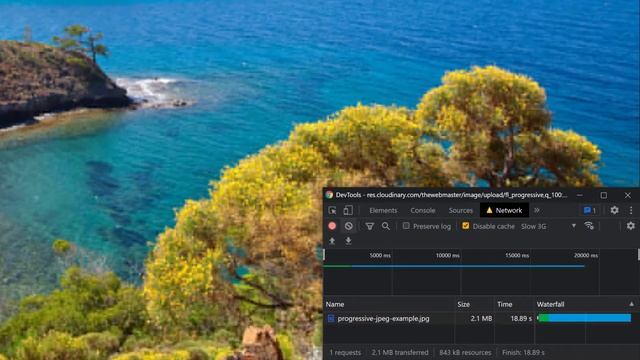Open the network filter funnel
This screenshot has height=360, width=640.
(369, 226)
